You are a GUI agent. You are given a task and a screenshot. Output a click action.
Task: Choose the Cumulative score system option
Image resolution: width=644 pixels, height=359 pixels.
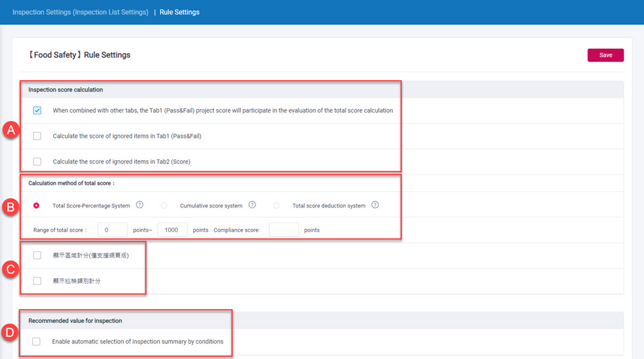[164, 205]
